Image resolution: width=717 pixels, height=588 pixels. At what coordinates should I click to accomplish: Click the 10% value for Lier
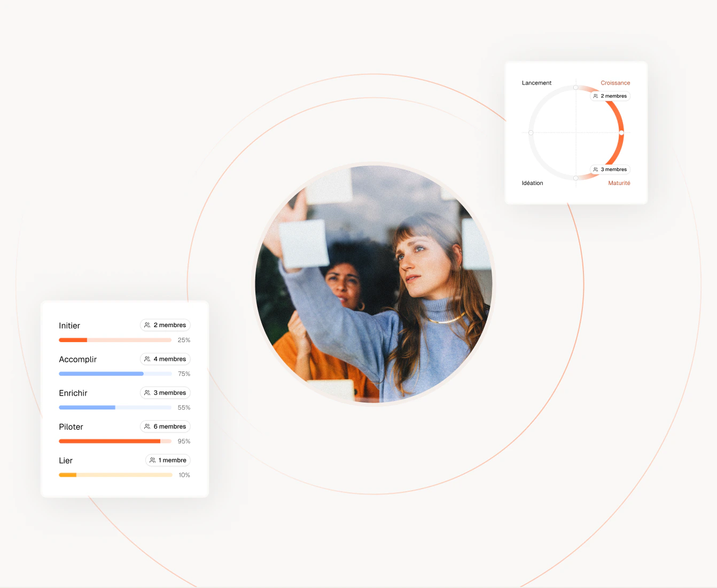(x=184, y=475)
